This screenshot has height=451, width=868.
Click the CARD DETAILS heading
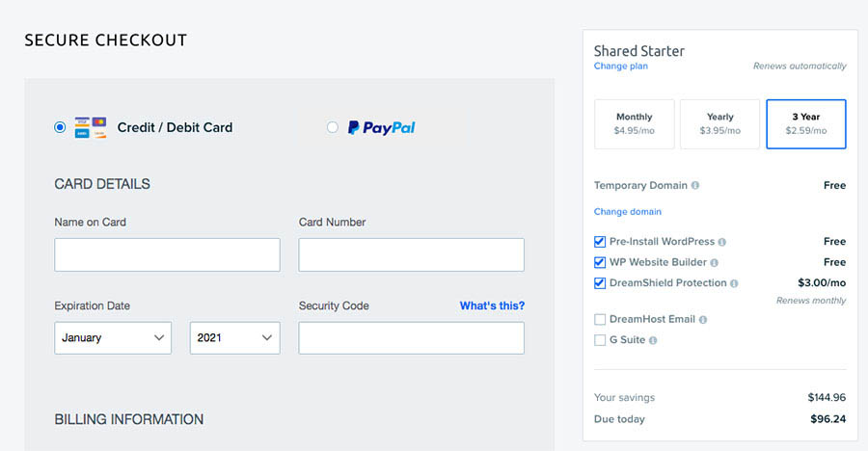[x=102, y=184]
